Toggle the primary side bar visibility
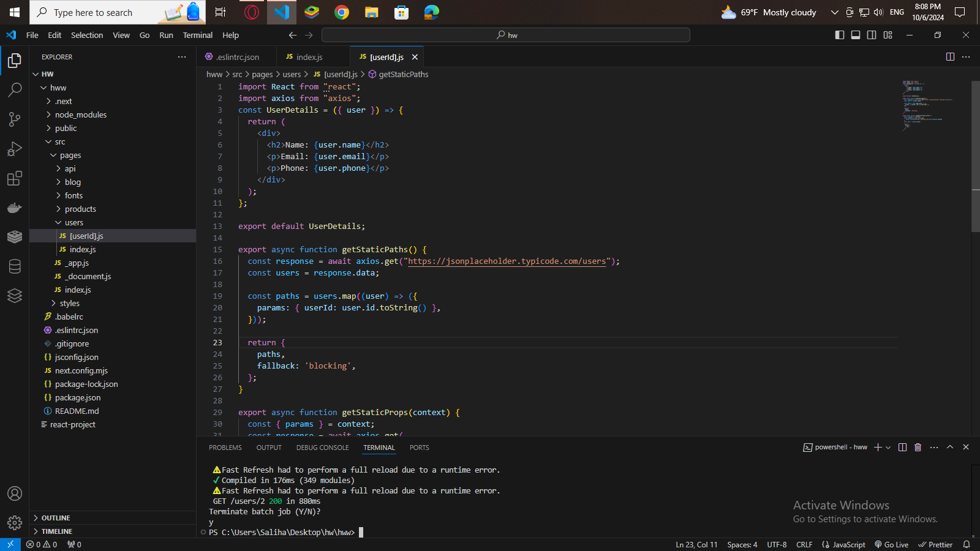This screenshot has height=551, width=980. (x=840, y=35)
